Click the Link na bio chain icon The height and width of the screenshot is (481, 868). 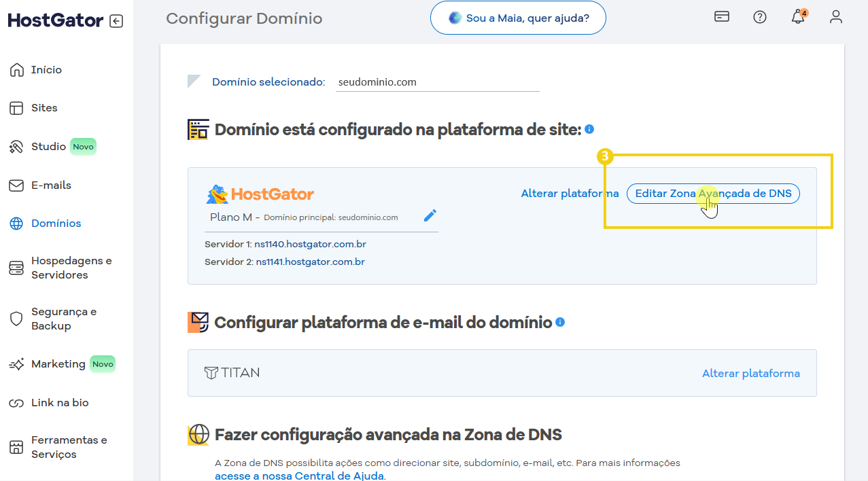[x=16, y=403]
